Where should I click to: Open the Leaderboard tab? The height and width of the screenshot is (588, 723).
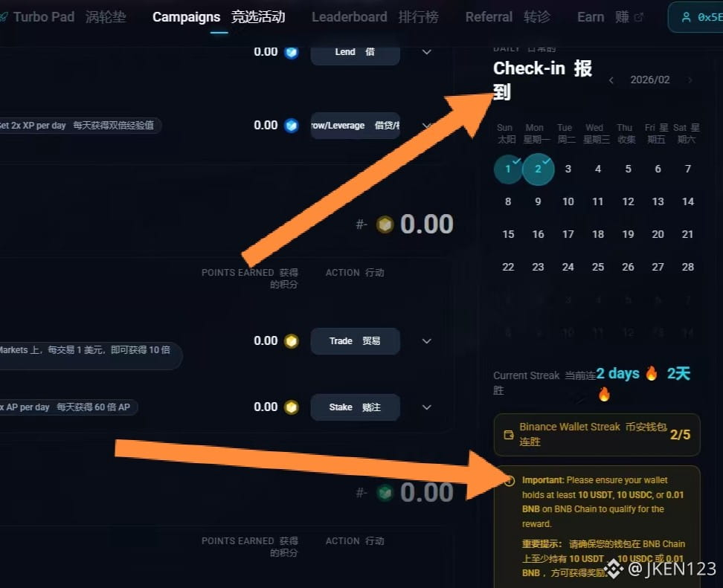tap(375, 17)
